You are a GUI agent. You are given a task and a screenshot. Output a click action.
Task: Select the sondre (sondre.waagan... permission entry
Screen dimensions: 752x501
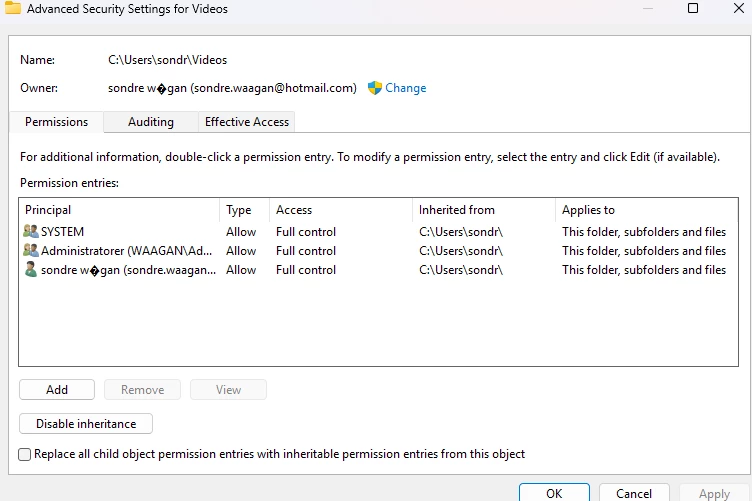click(378, 270)
